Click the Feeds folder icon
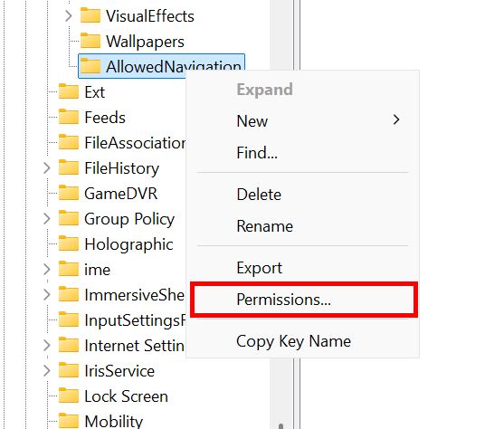Screen dimensions: 504x429 tap(69, 117)
